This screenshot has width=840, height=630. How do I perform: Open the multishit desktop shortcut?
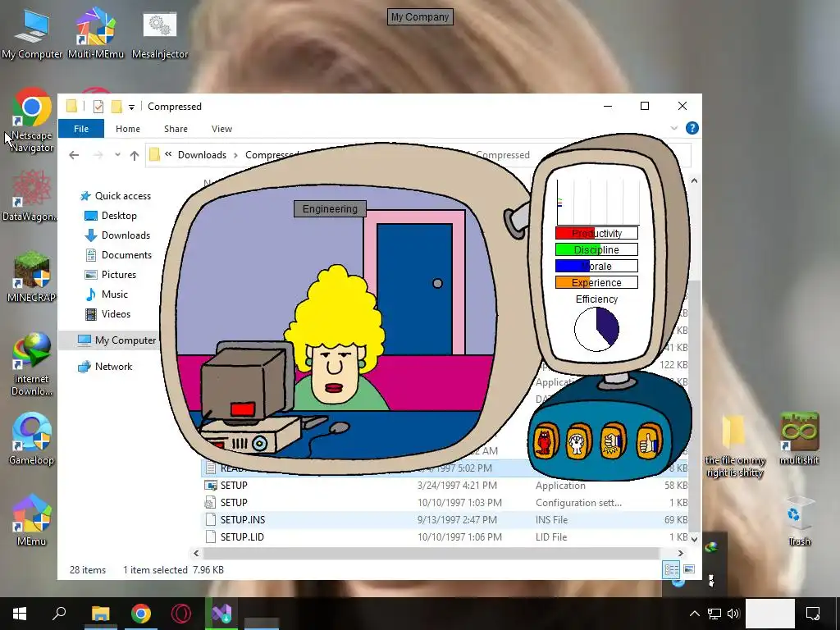pos(799,439)
